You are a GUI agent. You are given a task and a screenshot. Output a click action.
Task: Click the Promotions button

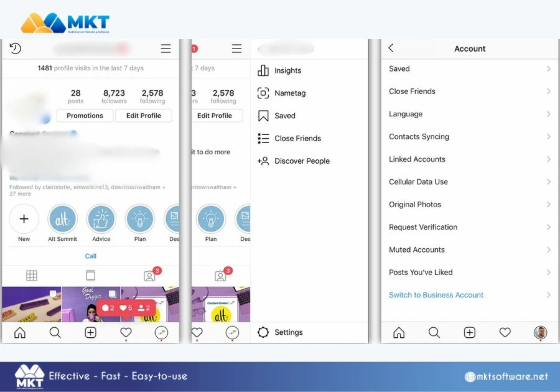(x=85, y=116)
